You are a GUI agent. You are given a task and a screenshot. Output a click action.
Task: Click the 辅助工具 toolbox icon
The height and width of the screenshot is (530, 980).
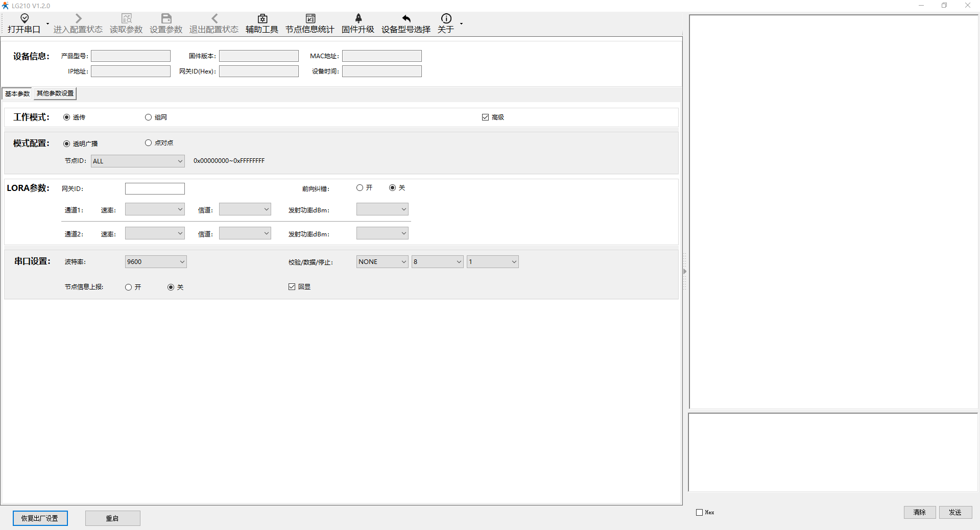point(262,18)
